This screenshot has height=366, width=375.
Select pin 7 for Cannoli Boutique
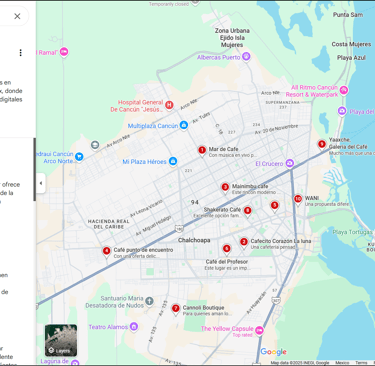(x=176, y=309)
